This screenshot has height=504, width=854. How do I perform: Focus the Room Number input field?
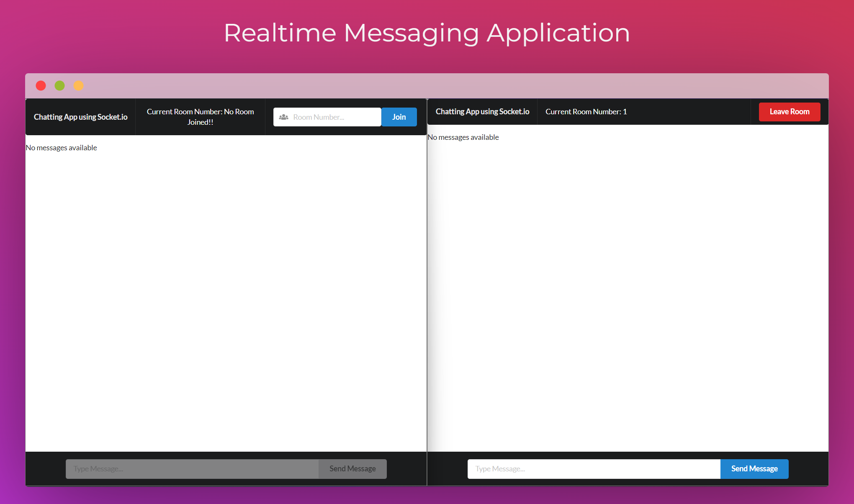(x=327, y=117)
